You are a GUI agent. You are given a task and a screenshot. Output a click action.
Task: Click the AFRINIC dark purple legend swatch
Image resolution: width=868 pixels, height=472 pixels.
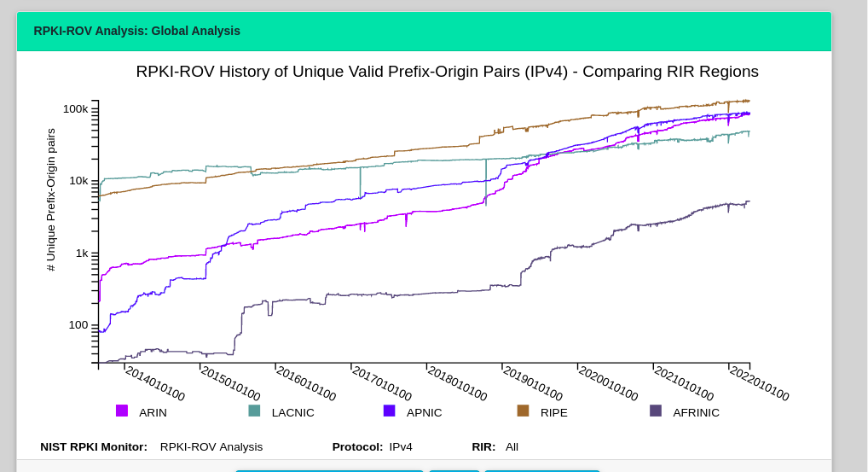(x=656, y=411)
